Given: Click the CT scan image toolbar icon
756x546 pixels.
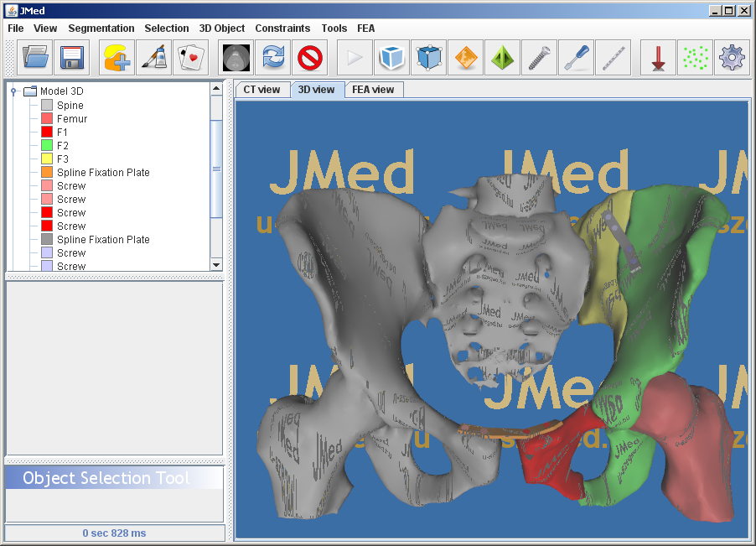Looking at the screenshot, I should tap(237, 58).
